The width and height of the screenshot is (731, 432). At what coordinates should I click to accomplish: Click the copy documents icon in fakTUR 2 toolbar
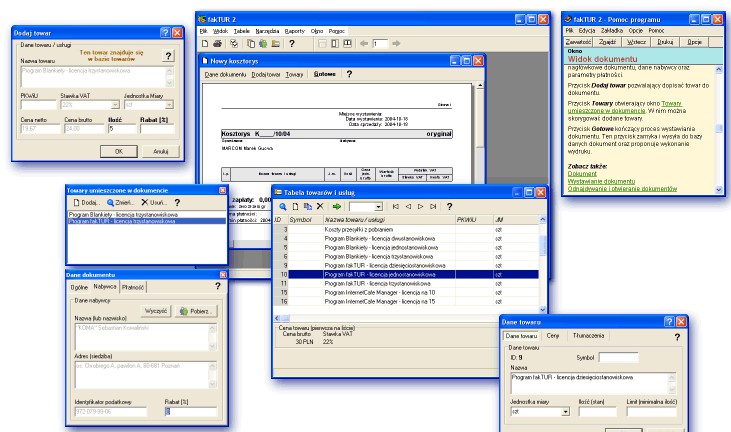pos(251,44)
